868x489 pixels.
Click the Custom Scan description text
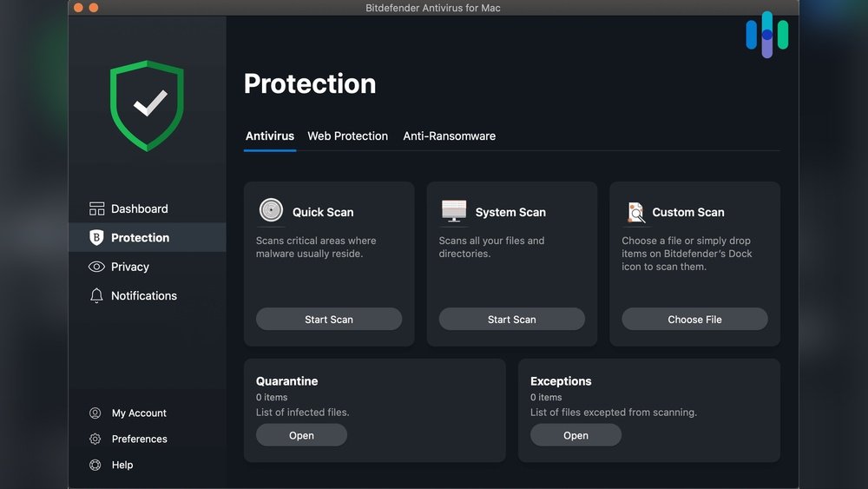(687, 254)
